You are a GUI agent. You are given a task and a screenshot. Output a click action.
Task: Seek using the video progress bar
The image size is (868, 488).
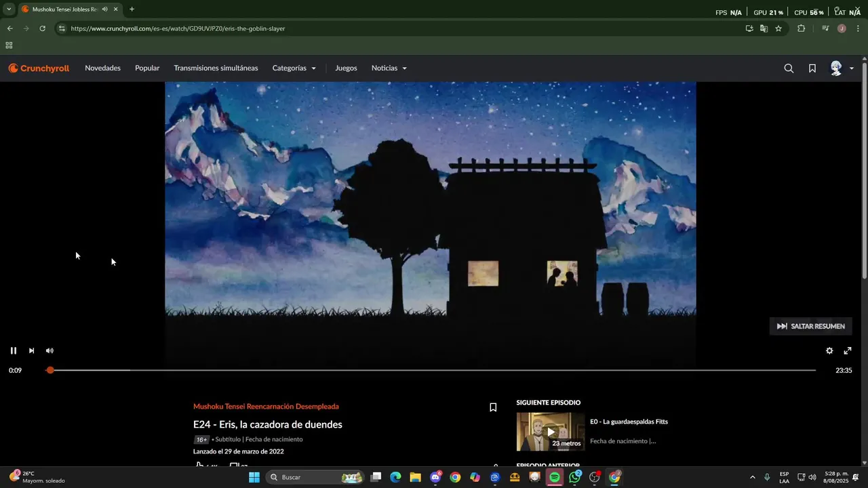click(x=432, y=370)
